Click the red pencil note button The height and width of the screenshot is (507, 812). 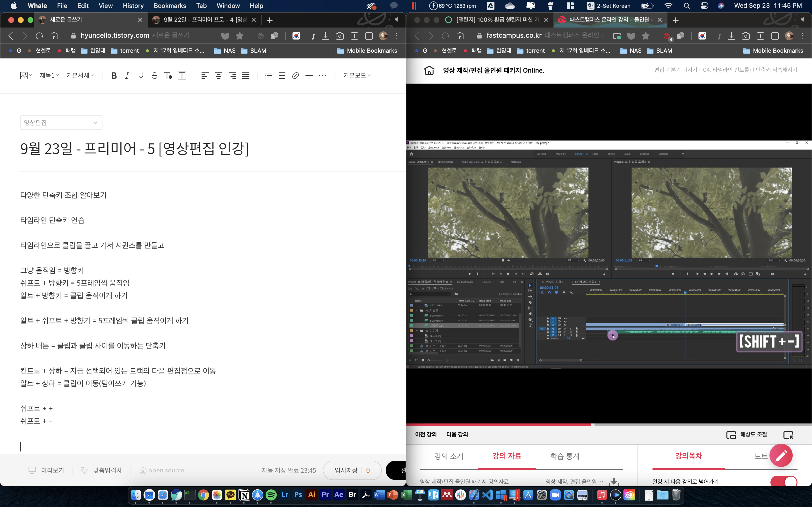pos(781,455)
